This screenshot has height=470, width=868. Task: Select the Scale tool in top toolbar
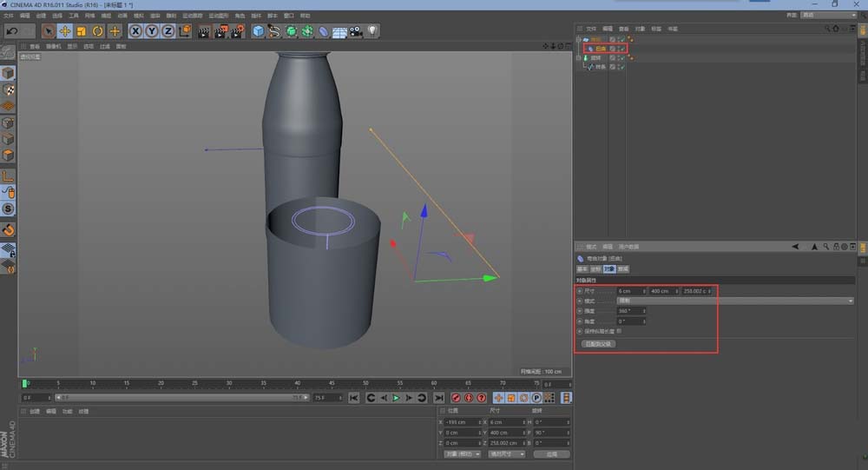(81, 31)
